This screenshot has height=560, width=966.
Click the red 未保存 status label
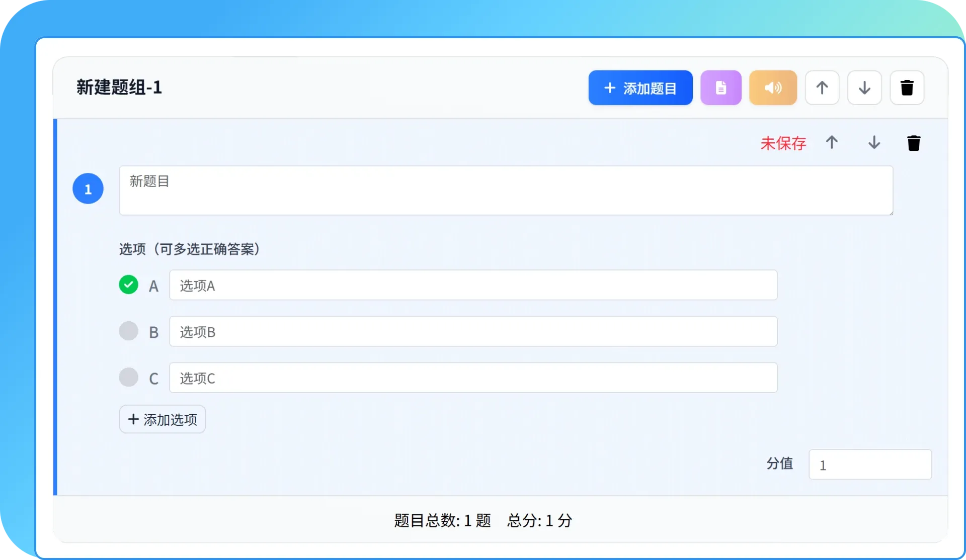[x=783, y=143]
